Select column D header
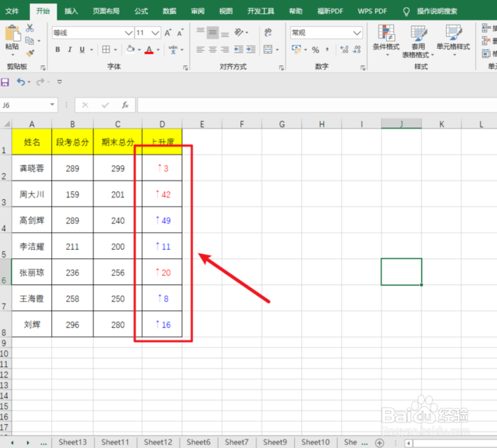 tap(162, 124)
